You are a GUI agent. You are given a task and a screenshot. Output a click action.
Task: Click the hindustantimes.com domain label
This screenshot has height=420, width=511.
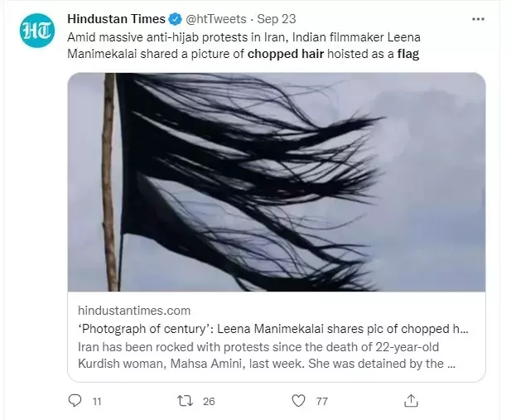pyautogui.click(x=134, y=311)
